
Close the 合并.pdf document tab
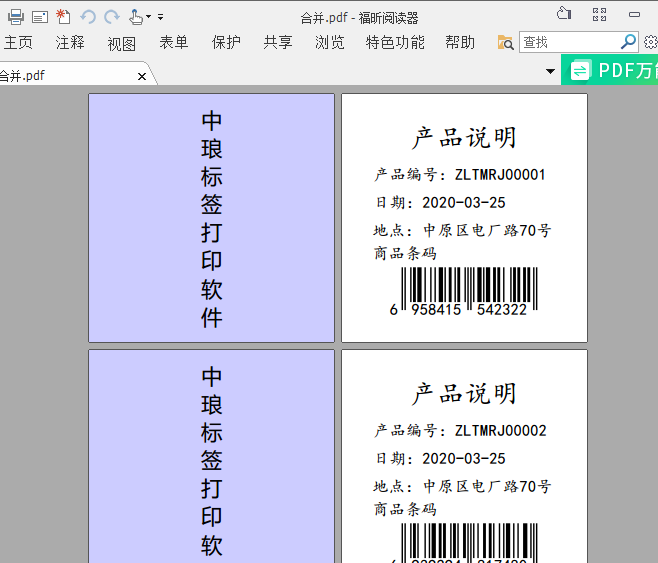[142, 76]
